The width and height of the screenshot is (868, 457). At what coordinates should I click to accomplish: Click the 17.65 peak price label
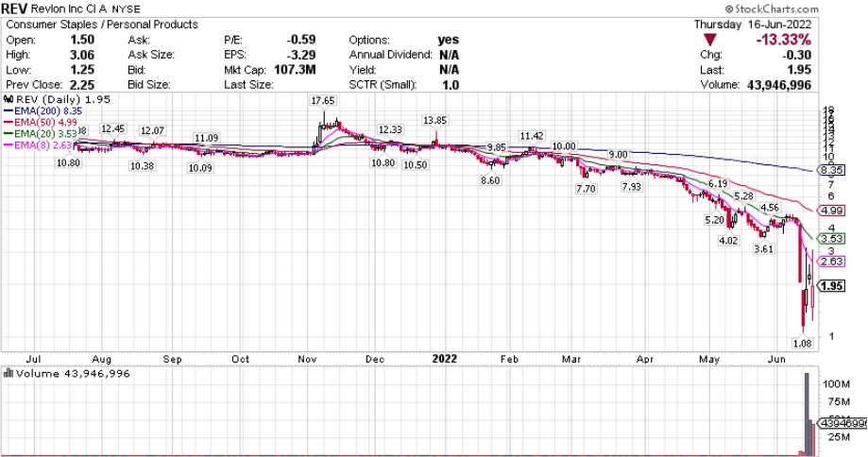pos(323,101)
